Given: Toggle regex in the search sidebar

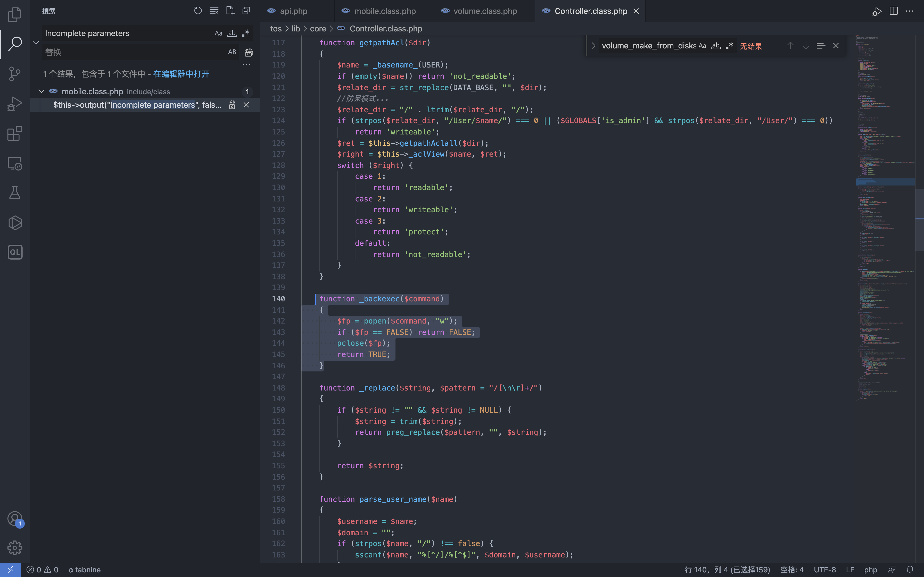Looking at the screenshot, I should click(x=246, y=33).
